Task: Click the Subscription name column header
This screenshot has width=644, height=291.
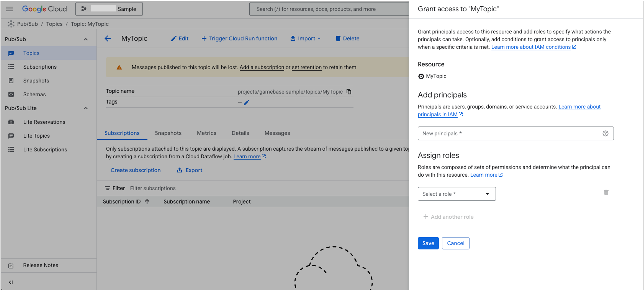Action: click(187, 202)
